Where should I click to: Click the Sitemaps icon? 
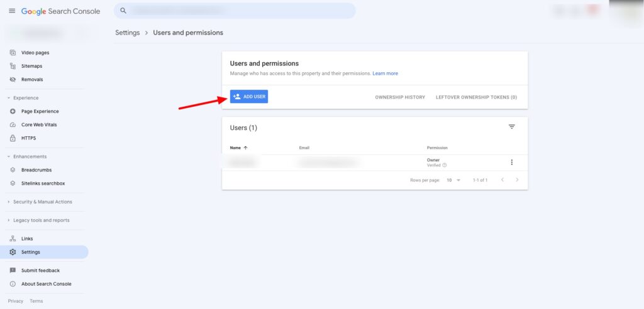(13, 66)
